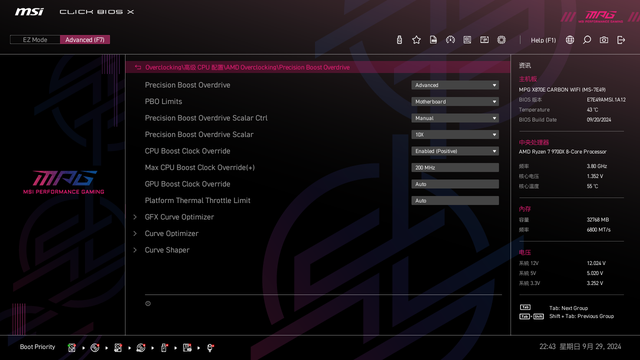This screenshot has width=640, height=360.
Task: Select the optical disc boot device icon
Action: pyautogui.click(x=95, y=348)
